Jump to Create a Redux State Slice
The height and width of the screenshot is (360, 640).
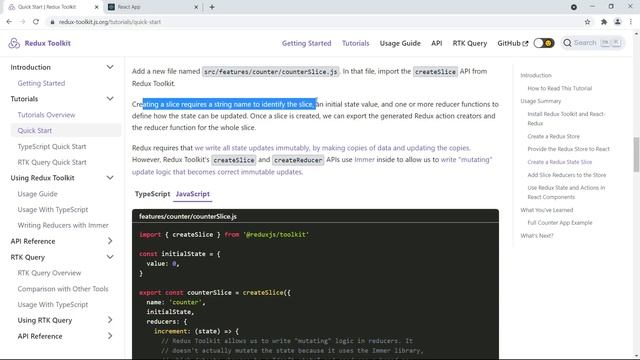[x=560, y=162]
